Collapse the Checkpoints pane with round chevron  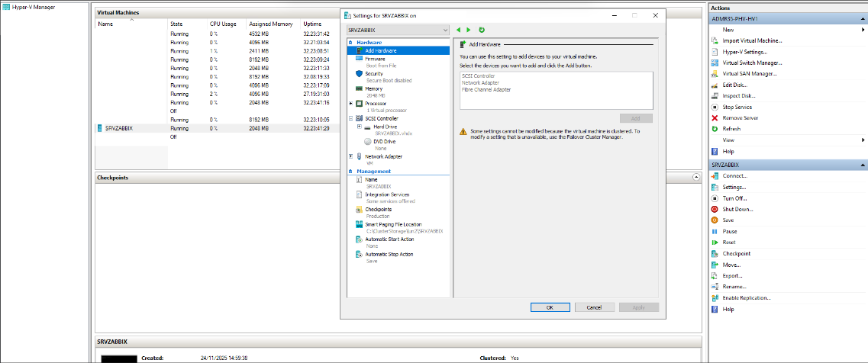(695, 177)
